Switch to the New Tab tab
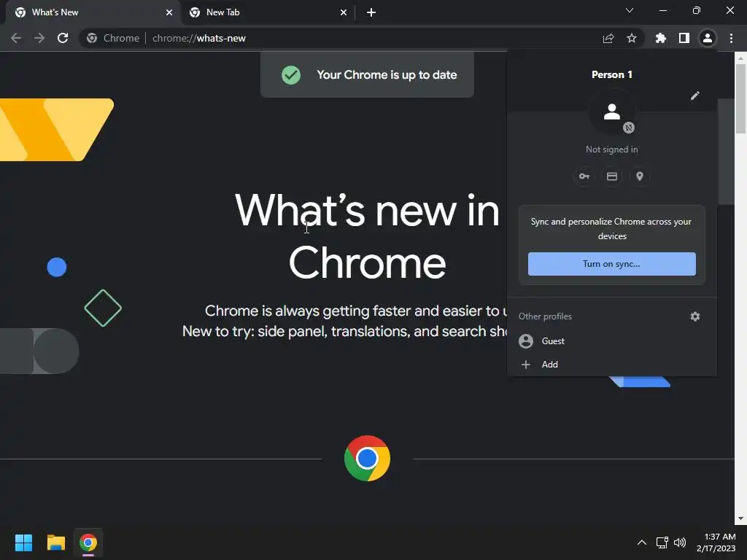The width and height of the screenshot is (747, 560). (267, 12)
